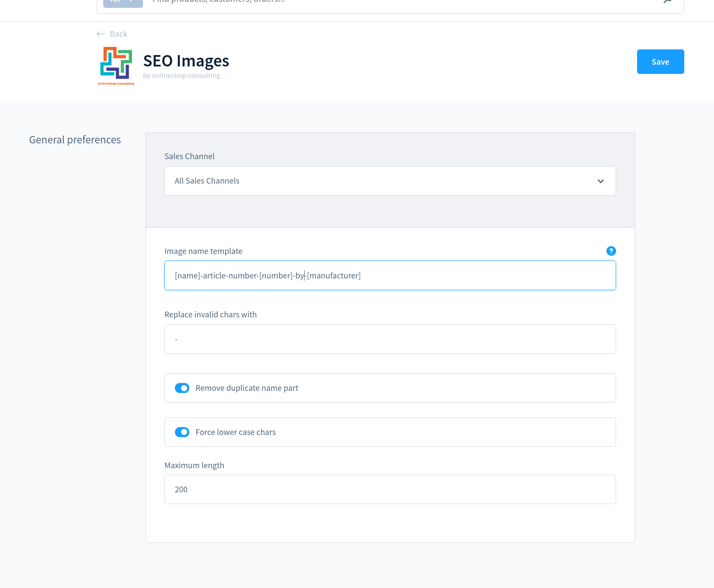Click the 'Replace invalid chars with' label
Screen dimensions: 714x588
point(210,315)
